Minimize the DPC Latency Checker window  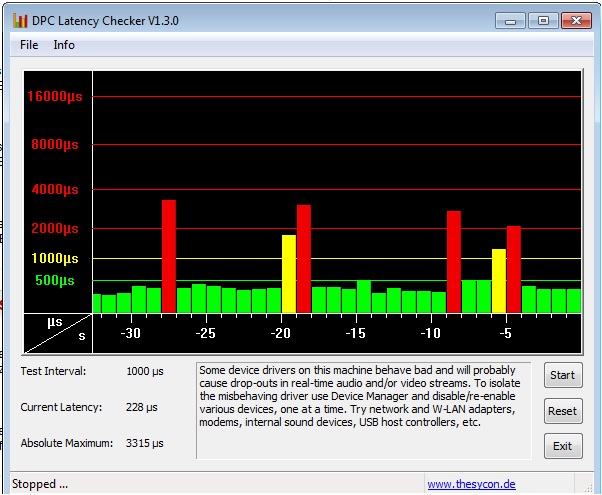(x=512, y=20)
